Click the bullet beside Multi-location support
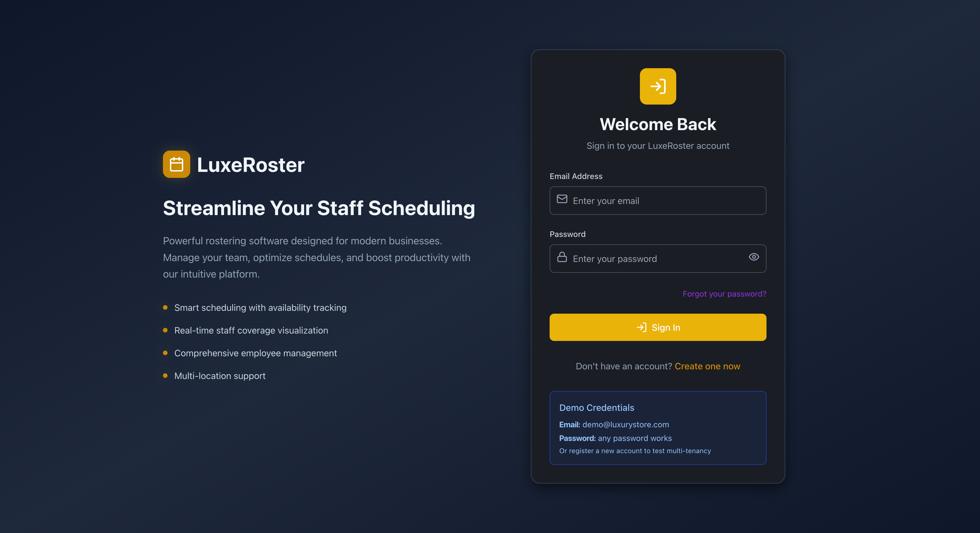The width and height of the screenshot is (980, 533). click(x=166, y=375)
